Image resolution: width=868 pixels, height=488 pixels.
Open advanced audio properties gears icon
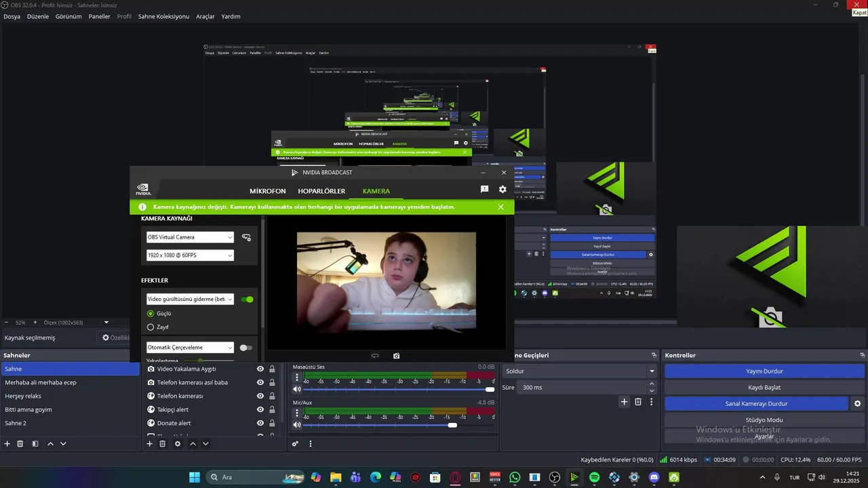pos(295,444)
